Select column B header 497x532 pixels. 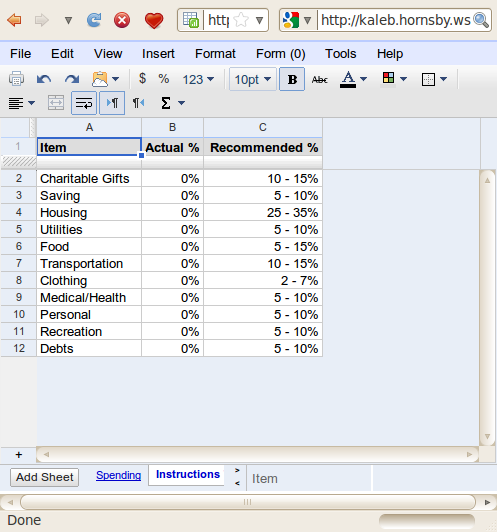click(x=172, y=127)
